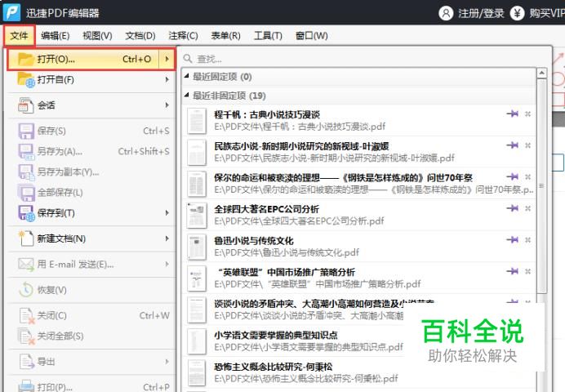Click the 迅捷PDF编辑器 app logo icon

pyautogui.click(x=12, y=12)
